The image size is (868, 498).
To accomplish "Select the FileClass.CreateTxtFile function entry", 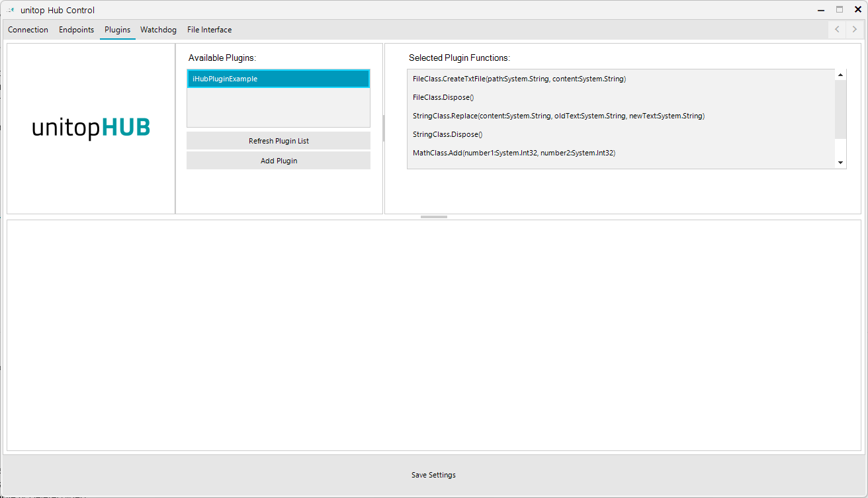I will (519, 79).
